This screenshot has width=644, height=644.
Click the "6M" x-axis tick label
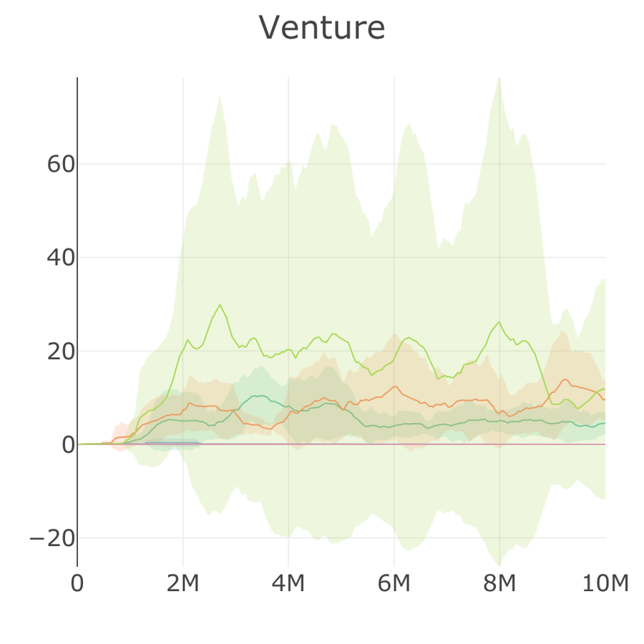[x=394, y=584]
